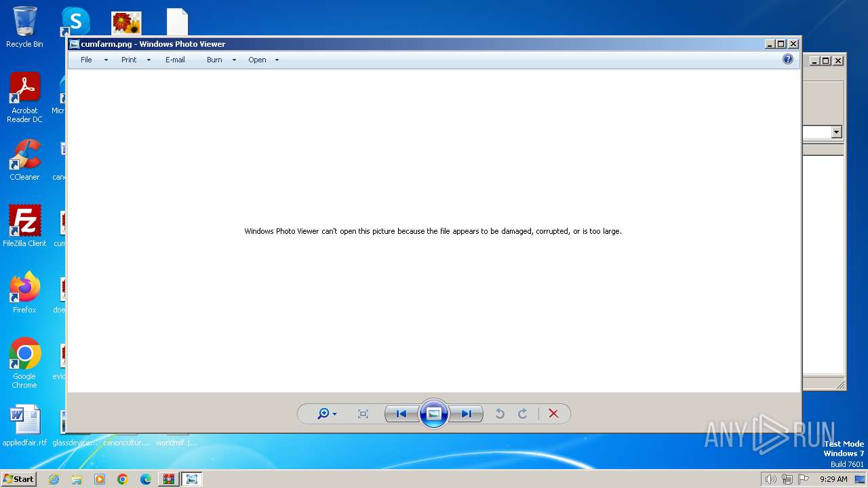Expand the Burn dropdown arrow
Viewport: 868px width, 488px height.
click(x=234, y=60)
